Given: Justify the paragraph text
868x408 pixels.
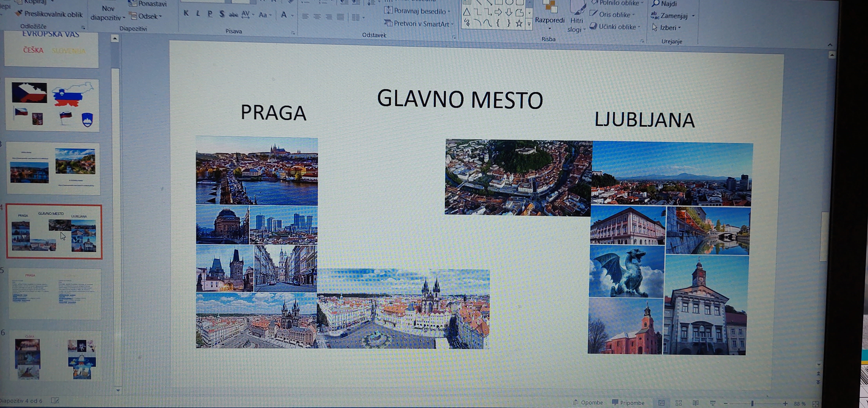Looking at the screenshot, I should click(340, 17).
